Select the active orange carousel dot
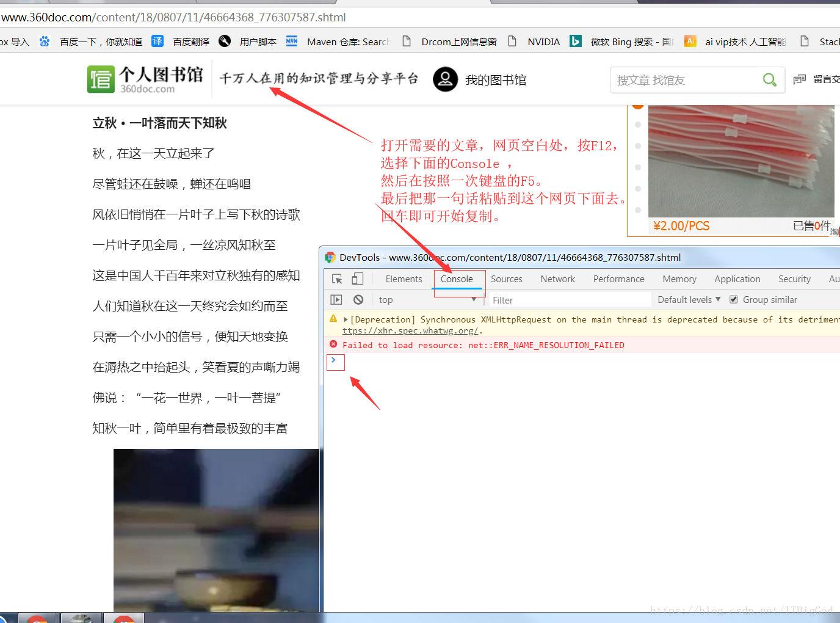The height and width of the screenshot is (623, 840). [638, 106]
